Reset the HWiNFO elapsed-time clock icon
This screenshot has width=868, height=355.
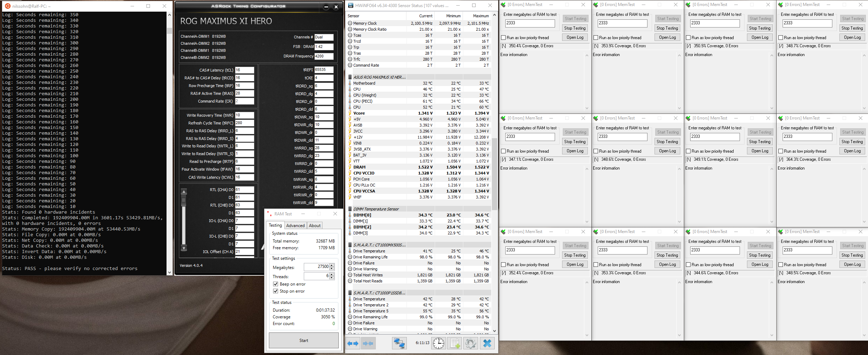pos(439,343)
